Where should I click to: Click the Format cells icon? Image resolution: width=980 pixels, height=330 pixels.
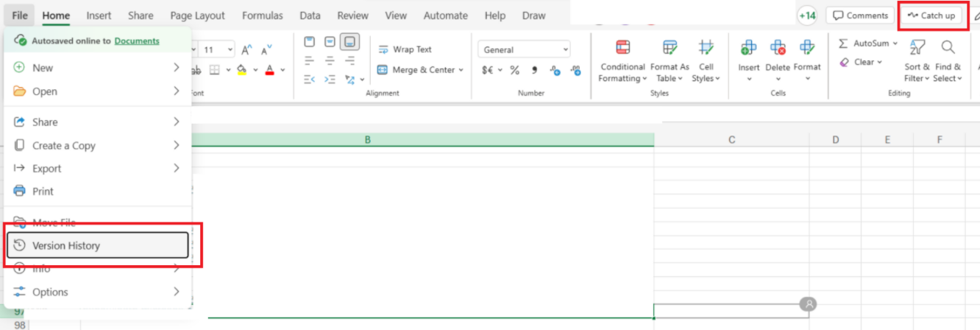click(x=807, y=48)
